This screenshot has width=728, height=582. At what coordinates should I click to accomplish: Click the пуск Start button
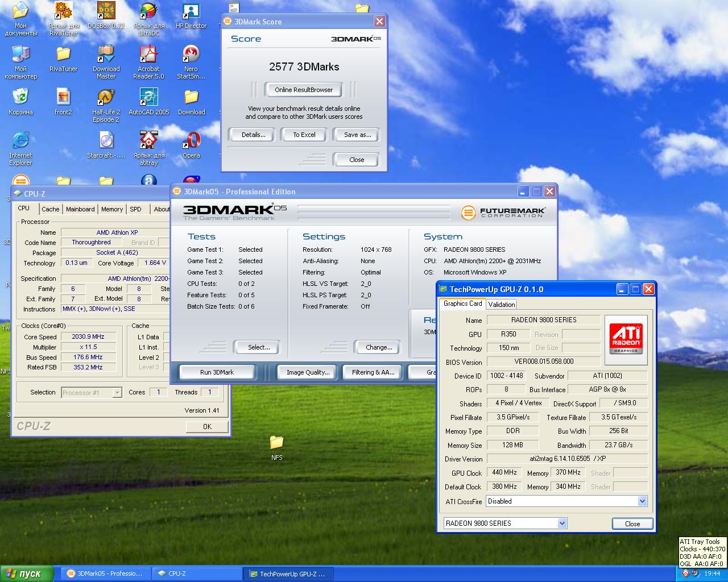pos(27,574)
